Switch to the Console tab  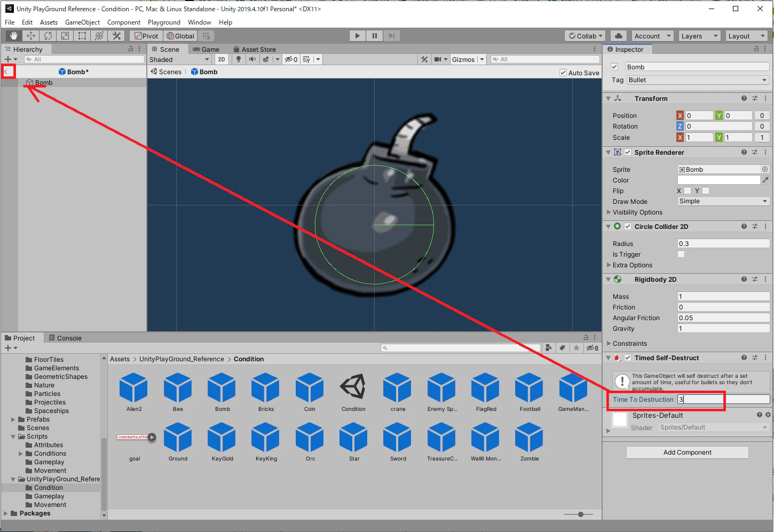[x=65, y=338]
